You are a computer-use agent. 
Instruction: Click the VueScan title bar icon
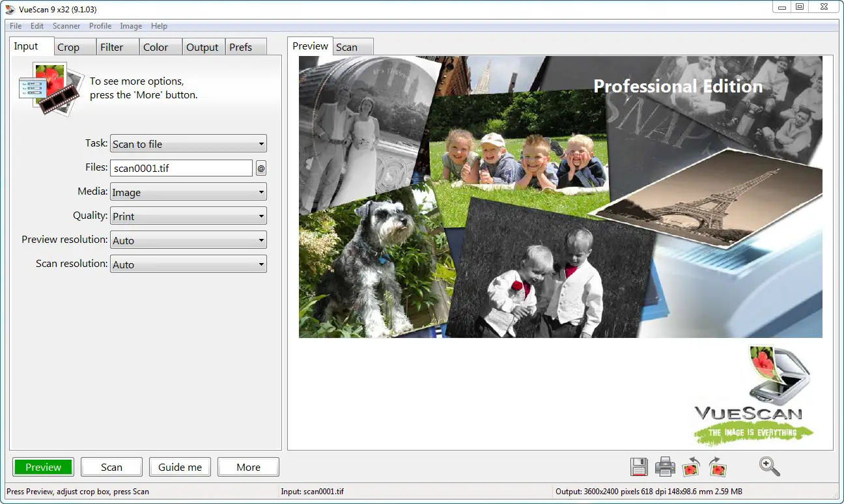point(10,9)
